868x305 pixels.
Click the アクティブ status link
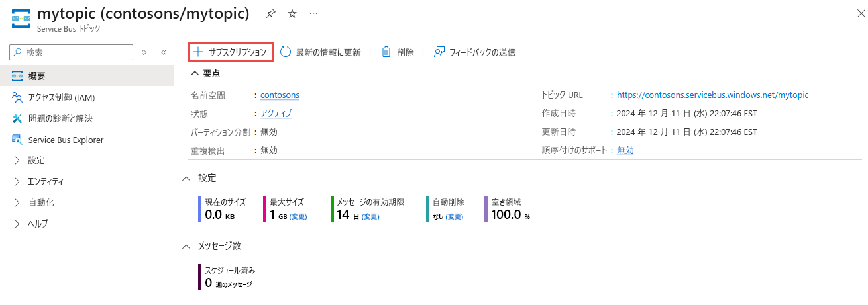click(276, 113)
